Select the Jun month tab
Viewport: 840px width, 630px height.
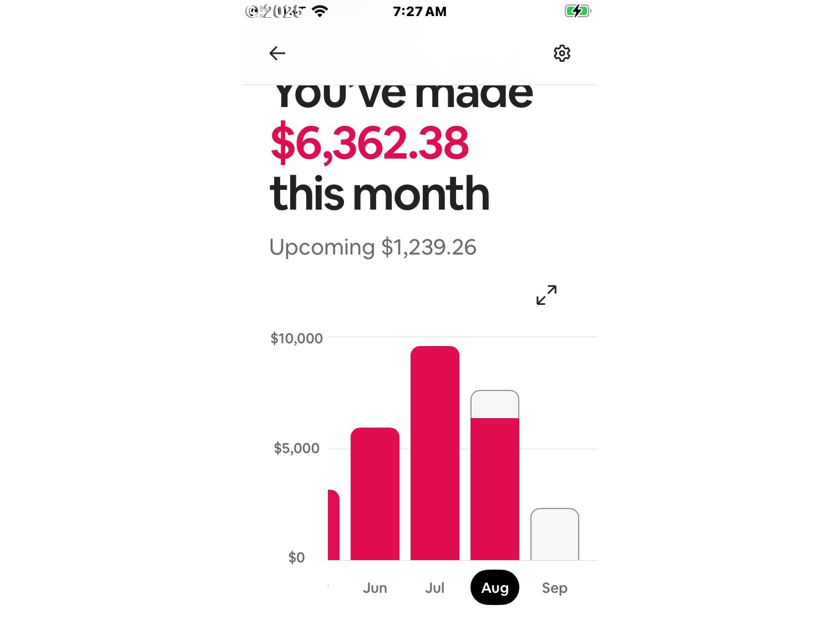point(375,588)
